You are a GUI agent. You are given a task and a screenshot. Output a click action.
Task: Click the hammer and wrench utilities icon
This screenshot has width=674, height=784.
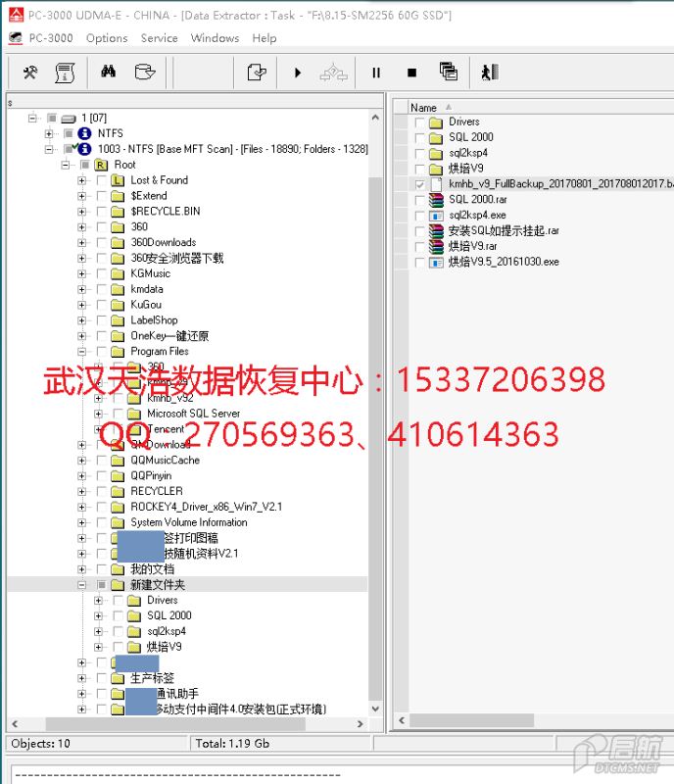[x=30, y=73]
